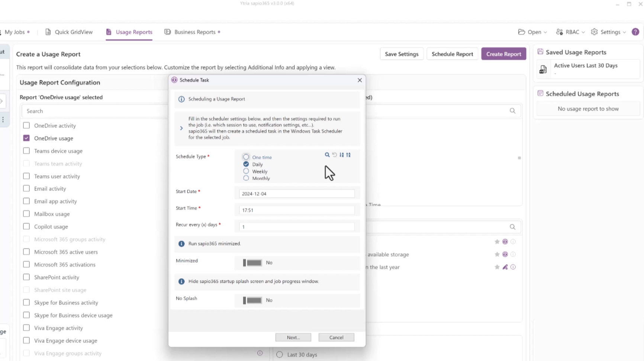
Task: Click the Next button in Schedule Task
Action: coord(293,338)
